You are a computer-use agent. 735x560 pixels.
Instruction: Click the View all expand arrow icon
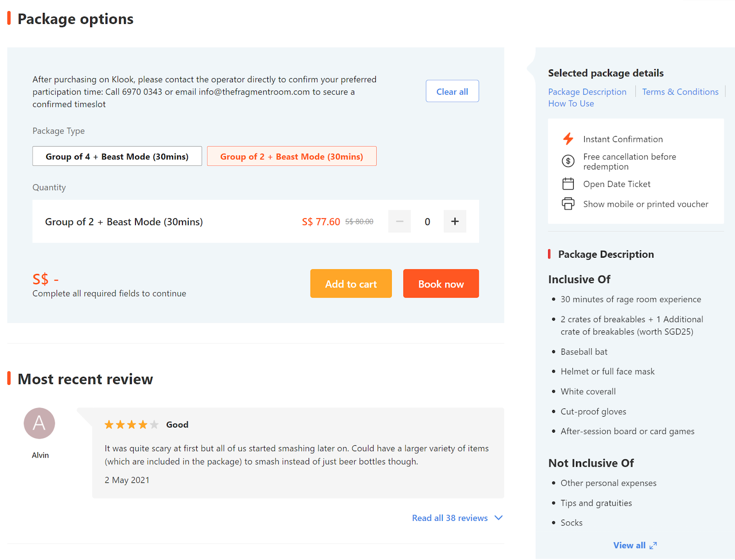point(653,545)
